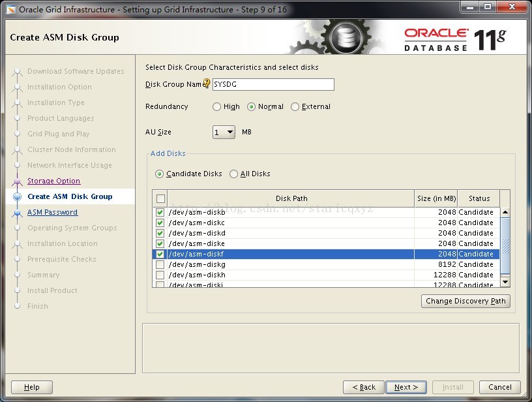Click Network Interface Usage step
The image size is (532, 402).
tap(70, 165)
